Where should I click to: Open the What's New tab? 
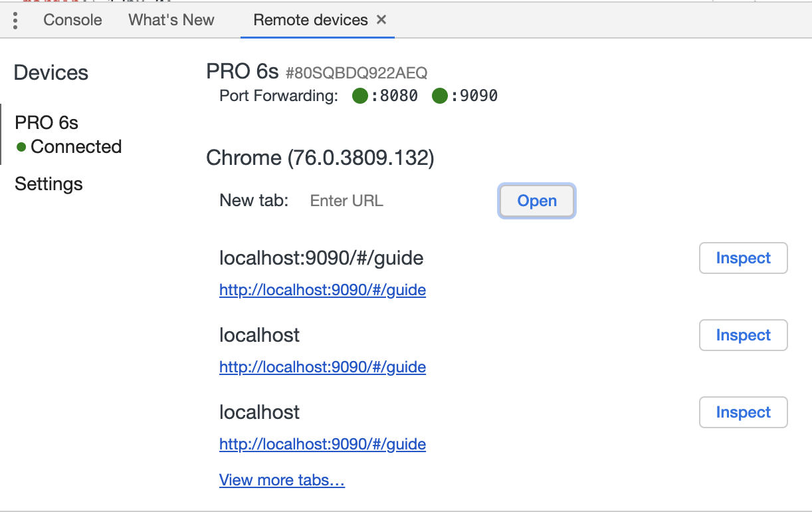click(171, 20)
